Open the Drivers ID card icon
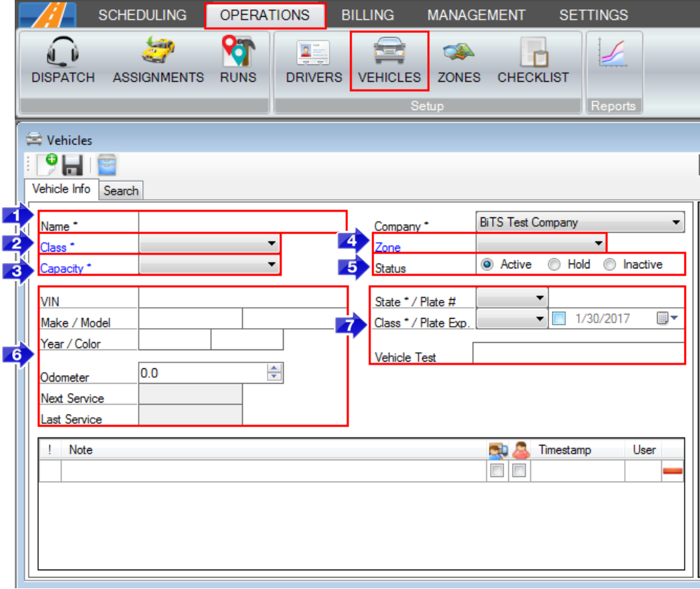700x589 pixels. point(314,52)
